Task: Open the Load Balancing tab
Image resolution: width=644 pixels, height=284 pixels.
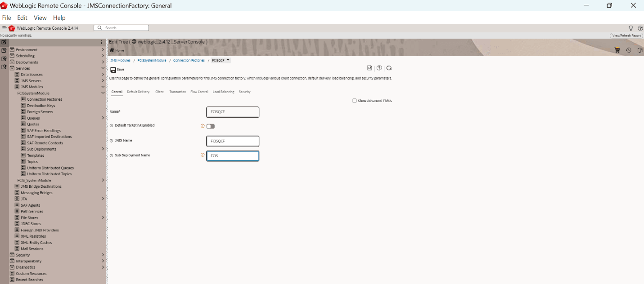Action: click(x=224, y=92)
